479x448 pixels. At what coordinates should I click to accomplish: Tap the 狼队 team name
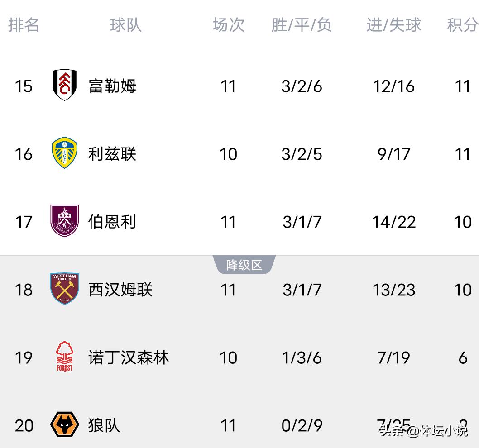coord(104,425)
